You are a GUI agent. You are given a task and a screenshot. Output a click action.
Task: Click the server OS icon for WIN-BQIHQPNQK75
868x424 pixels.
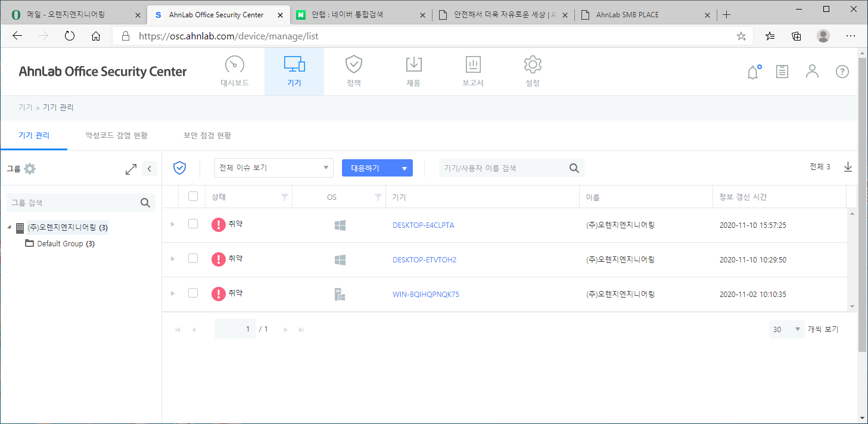point(340,294)
